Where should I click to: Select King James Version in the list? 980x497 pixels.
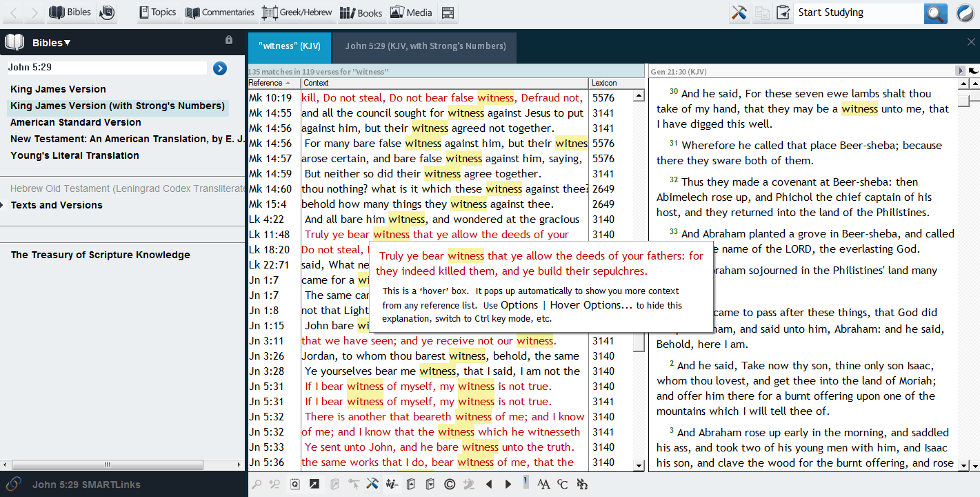point(58,89)
